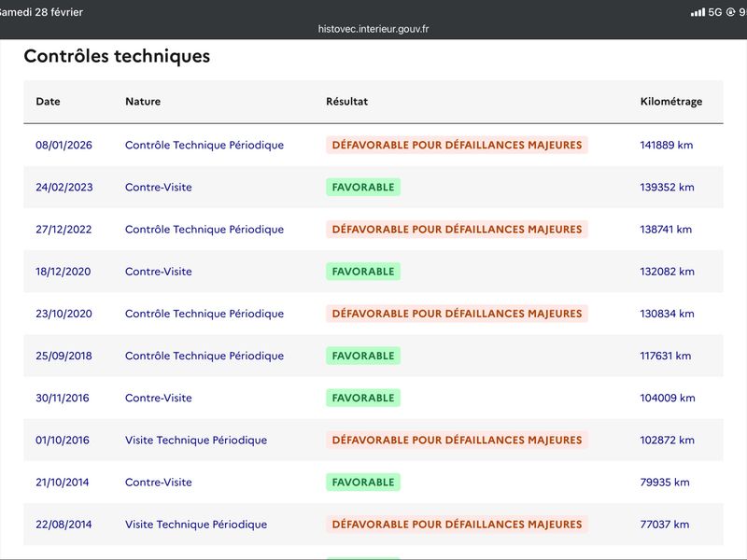Click the DÉFAVORABLE badge for 08/01/2026
This screenshot has width=747, height=560.
click(x=457, y=146)
